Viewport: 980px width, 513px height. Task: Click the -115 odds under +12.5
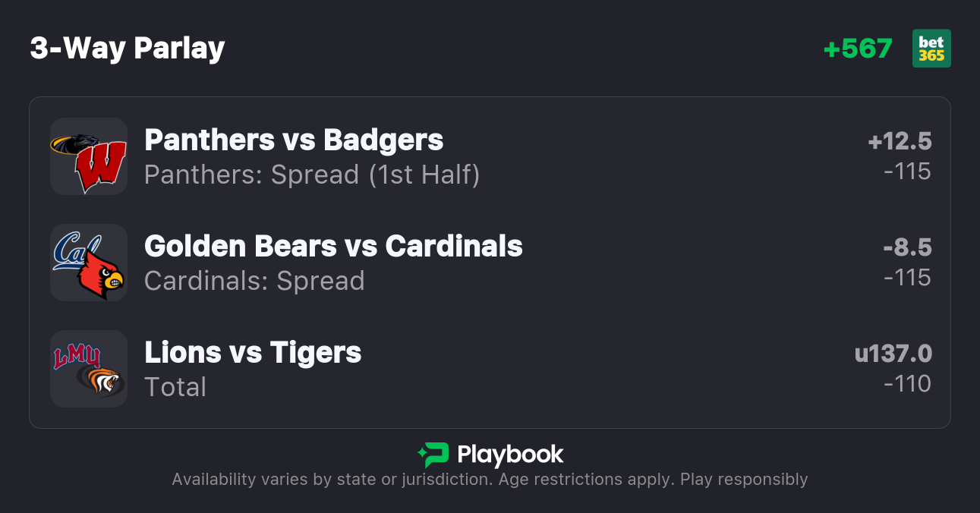(x=907, y=172)
